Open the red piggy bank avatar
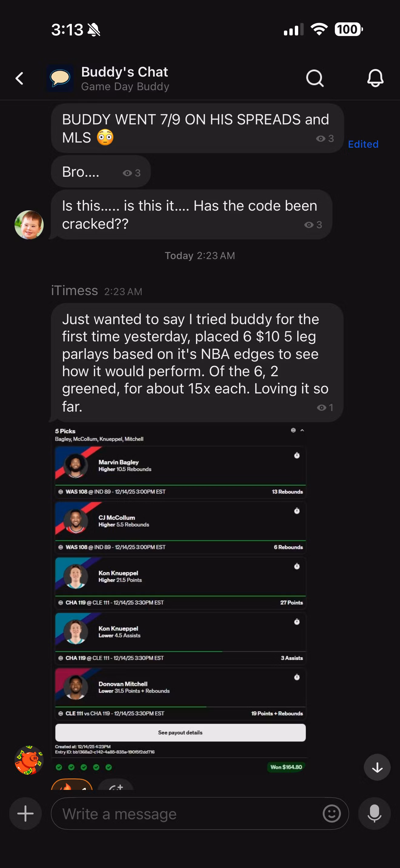Image resolution: width=400 pixels, height=868 pixels. click(x=29, y=760)
